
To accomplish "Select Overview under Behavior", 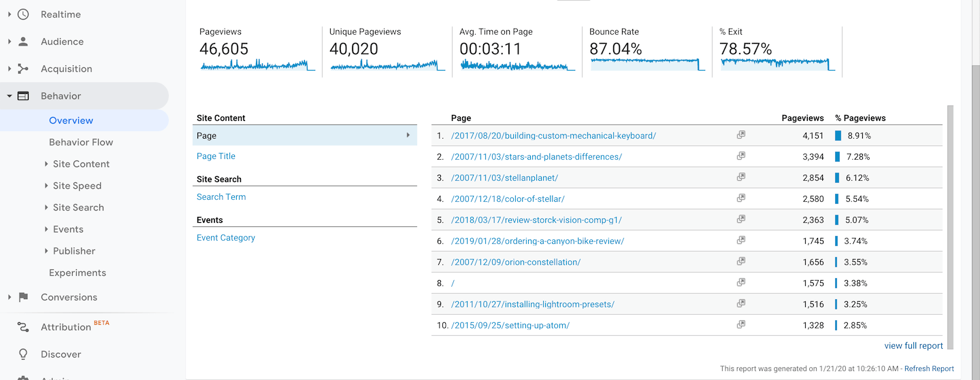I will pyautogui.click(x=71, y=120).
